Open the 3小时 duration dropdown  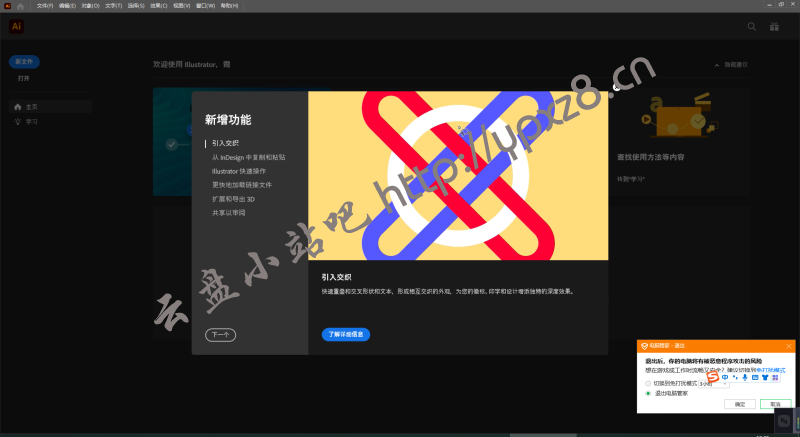point(714,384)
